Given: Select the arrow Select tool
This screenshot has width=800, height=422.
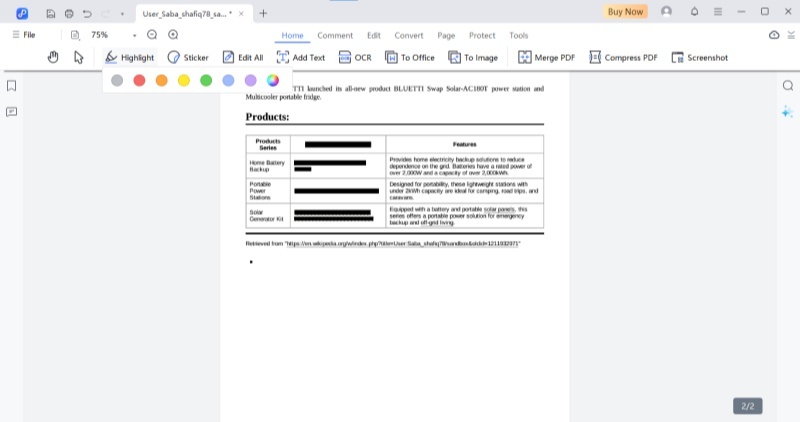Looking at the screenshot, I should [79, 57].
